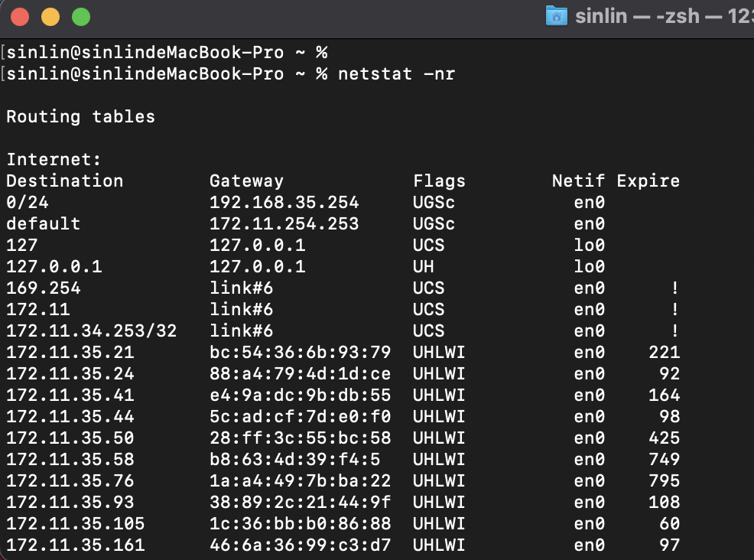This screenshot has width=754, height=560.
Task: Click MAC address '5c:ad:cf:7d:e0:f0'
Action: [301, 417]
